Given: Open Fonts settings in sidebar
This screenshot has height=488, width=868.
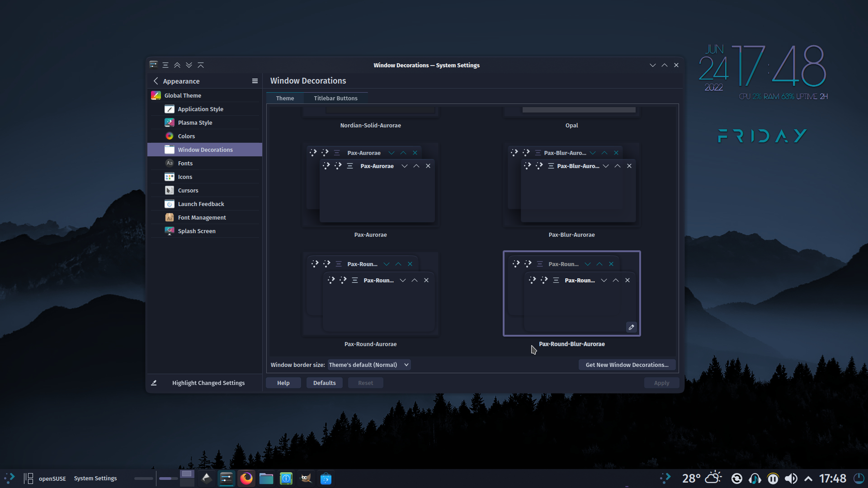Looking at the screenshot, I should tap(205, 163).
